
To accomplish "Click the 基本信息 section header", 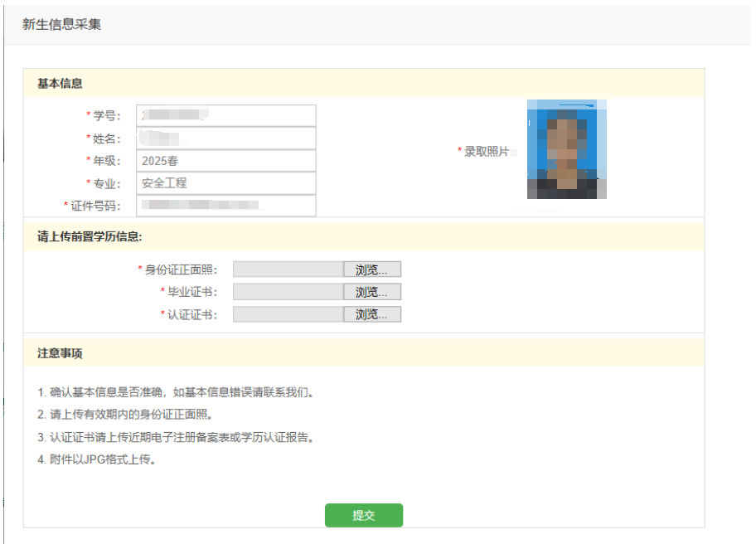I will [60, 84].
